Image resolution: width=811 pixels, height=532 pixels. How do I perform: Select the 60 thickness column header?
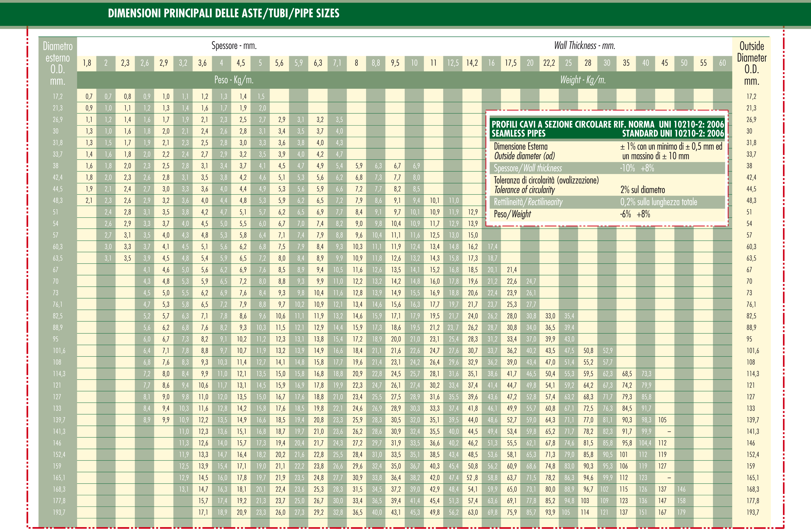[722, 63]
